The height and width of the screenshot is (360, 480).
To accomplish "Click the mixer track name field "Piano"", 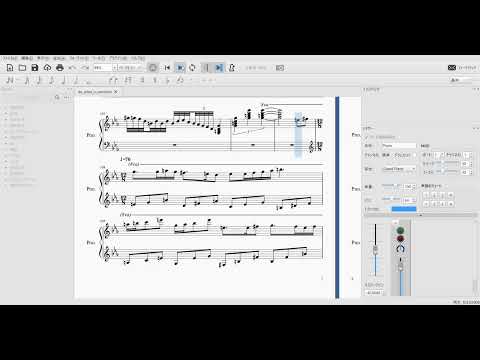I will (x=399, y=146).
